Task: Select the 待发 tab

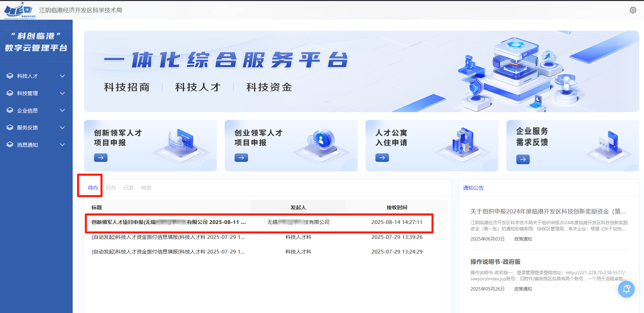Action: point(146,188)
